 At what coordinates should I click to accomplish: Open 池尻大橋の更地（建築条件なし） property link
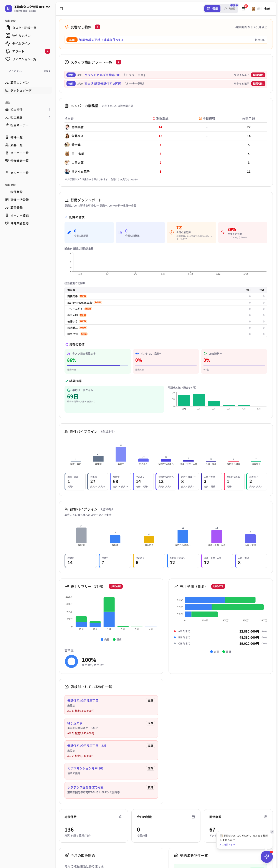point(101,40)
